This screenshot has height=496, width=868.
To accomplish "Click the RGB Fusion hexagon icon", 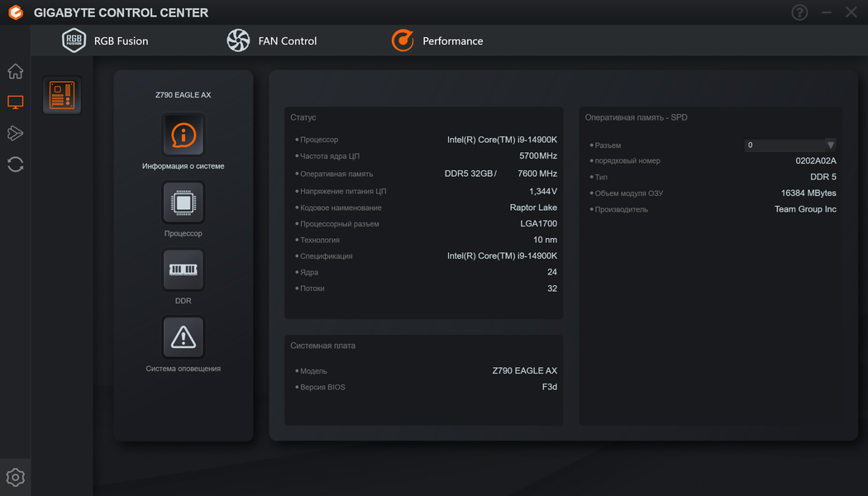I will pos(74,41).
